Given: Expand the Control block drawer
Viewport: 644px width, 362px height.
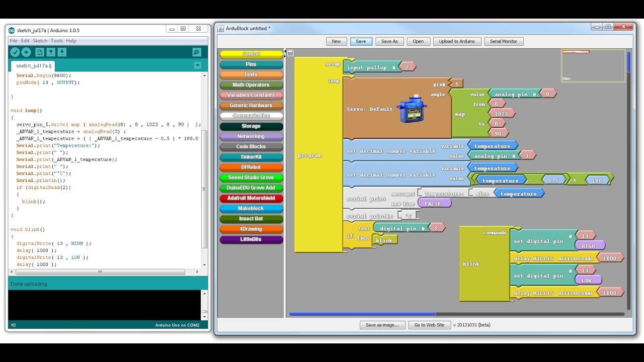Looking at the screenshot, I should point(251,54).
